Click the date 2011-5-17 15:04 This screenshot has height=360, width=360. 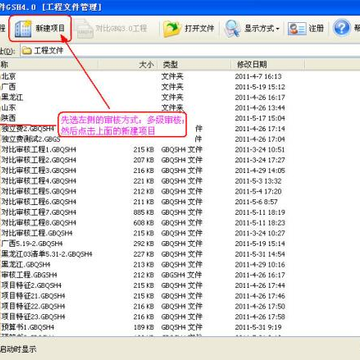click(260, 118)
